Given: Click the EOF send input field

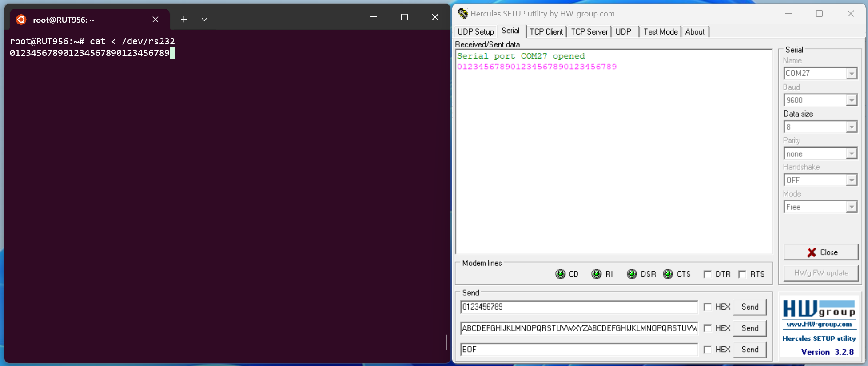Looking at the screenshot, I should click(x=578, y=350).
